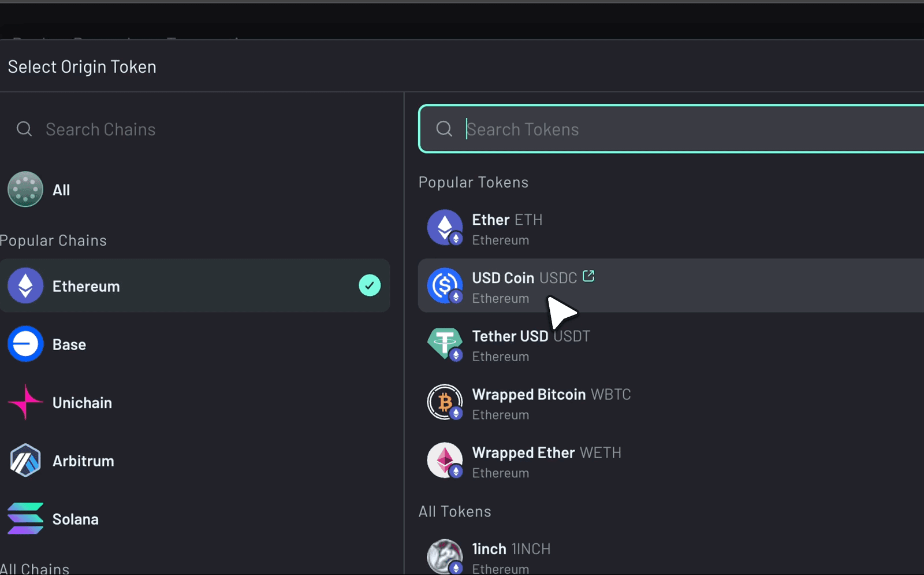The image size is (924, 575).
Task: Click the Popular Tokens section header
Action: (x=473, y=182)
